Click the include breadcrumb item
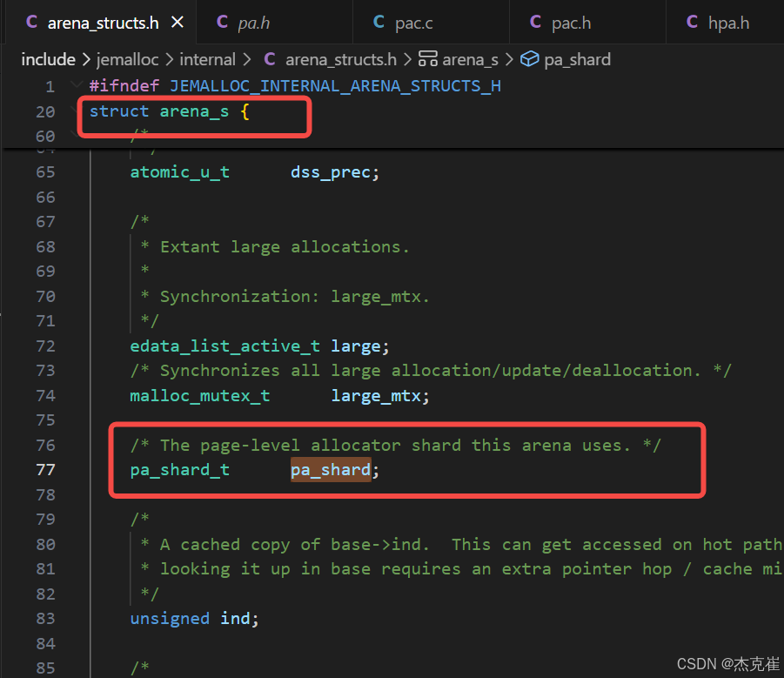 [48, 59]
